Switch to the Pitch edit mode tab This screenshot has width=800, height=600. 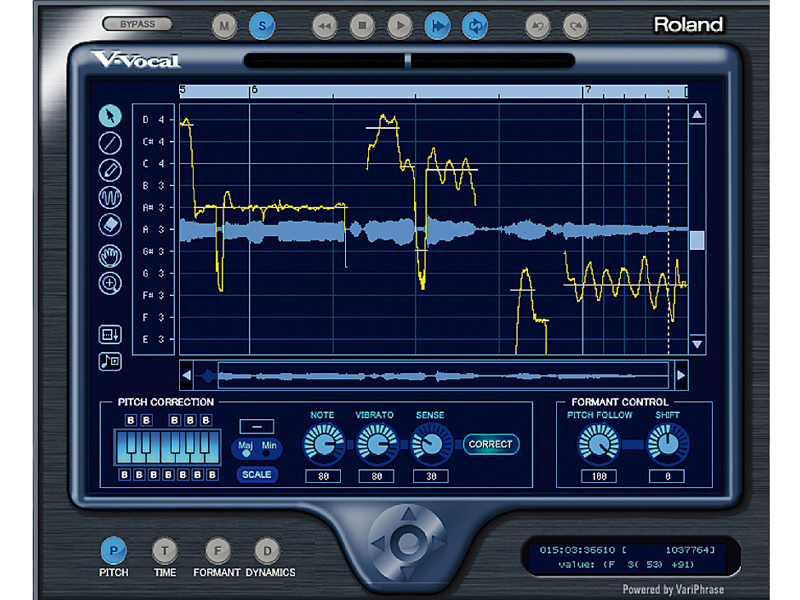(114, 550)
